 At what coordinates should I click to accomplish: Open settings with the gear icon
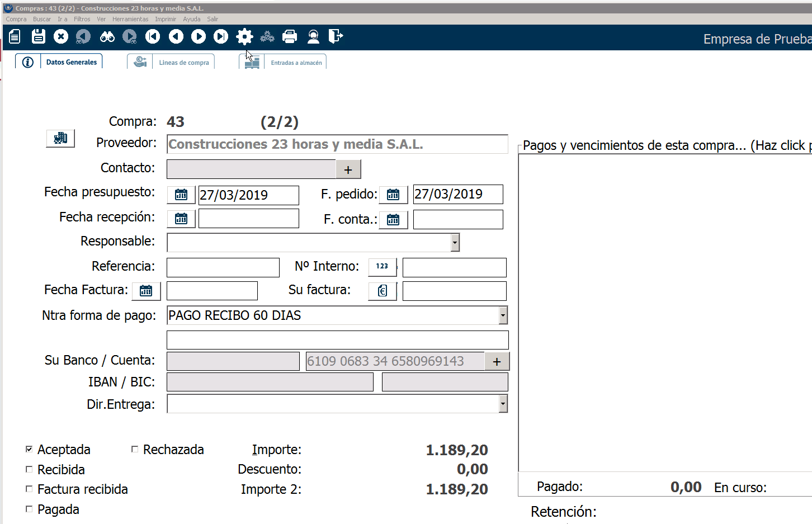[x=244, y=37]
